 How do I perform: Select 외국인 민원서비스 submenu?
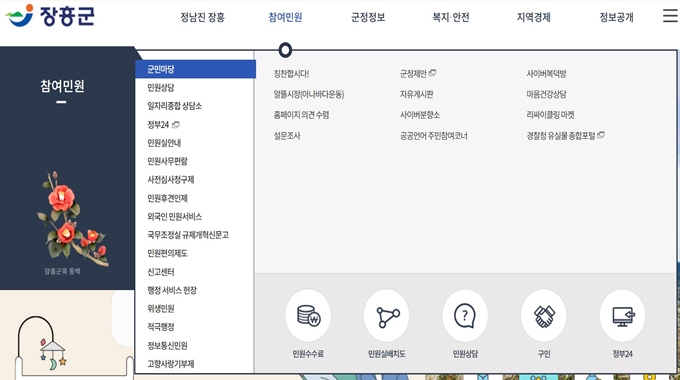[174, 216]
